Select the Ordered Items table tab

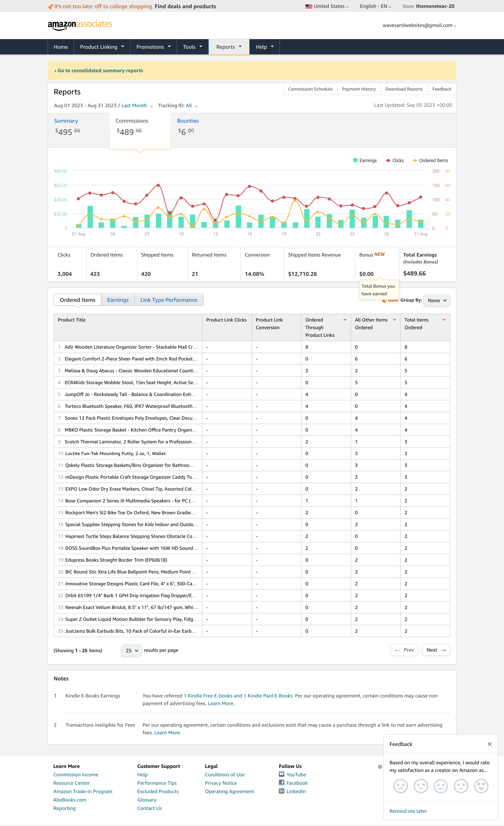(x=77, y=300)
